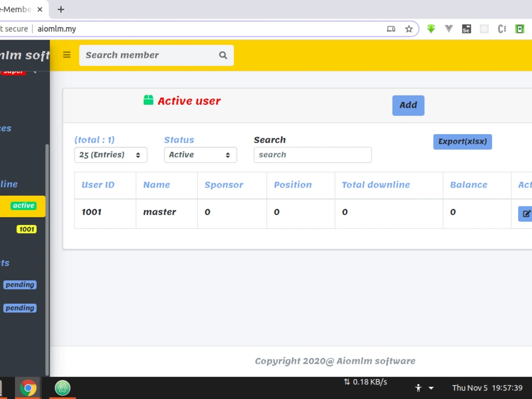Click the magnifier icon in Search member
This screenshot has width=532, height=399.
click(x=223, y=55)
